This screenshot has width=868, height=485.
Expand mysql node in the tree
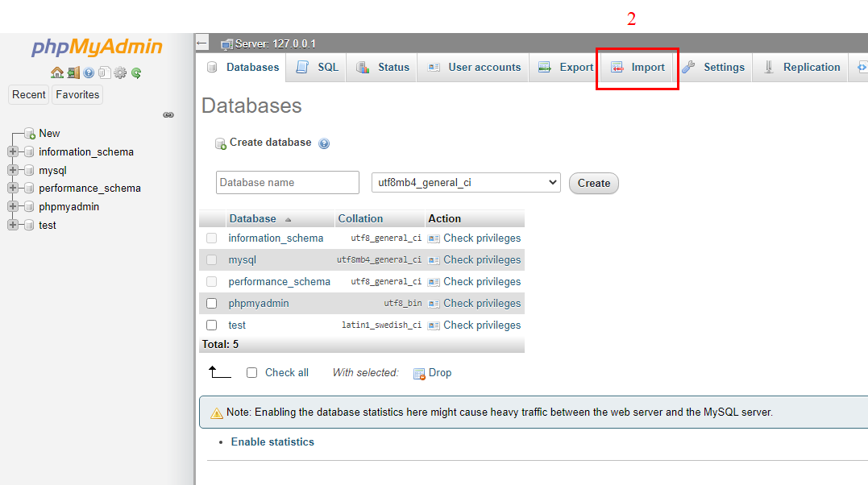click(13, 170)
